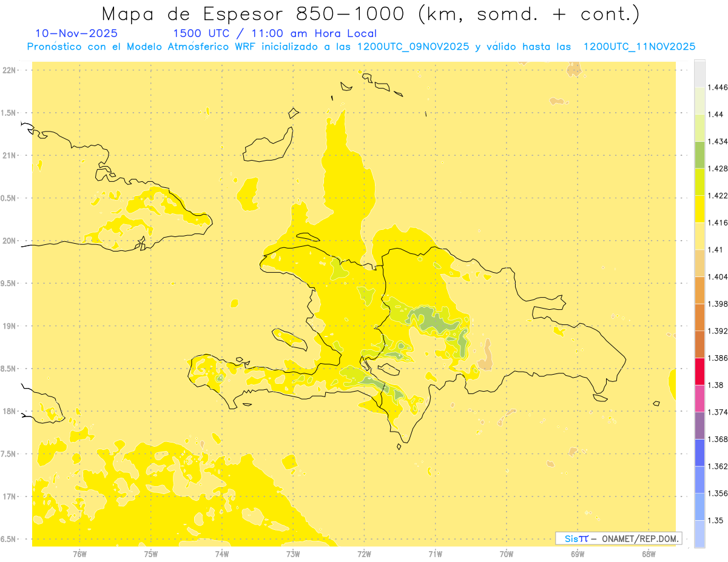Select the green legend swatch between 1.428 and 1.434
This screenshot has height=562, width=728.
pyautogui.click(x=699, y=155)
